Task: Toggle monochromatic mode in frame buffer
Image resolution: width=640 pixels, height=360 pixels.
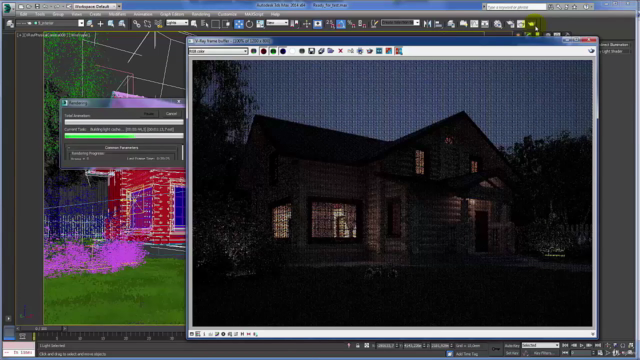Action: 302,51
